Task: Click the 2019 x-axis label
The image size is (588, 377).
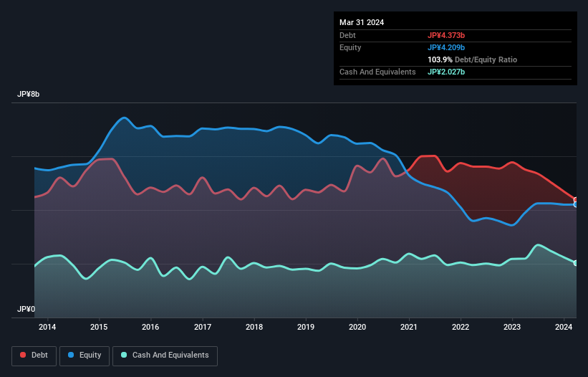Action: tap(306, 327)
